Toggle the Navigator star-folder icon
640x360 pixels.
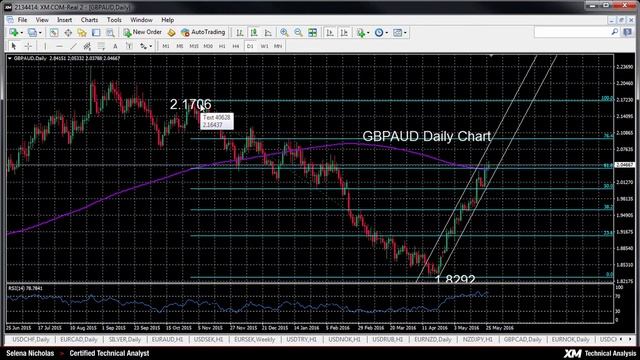click(82, 32)
